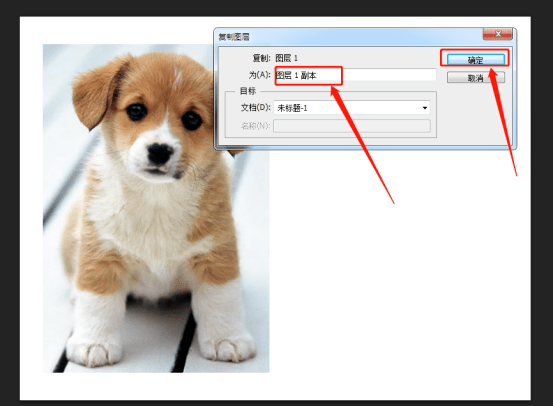Image resolution: width=554 pixels, height=406 pixels.
Task: Cancel the dialog using the 取消 button
Action: pyautogui.click(x=476, y=77)
